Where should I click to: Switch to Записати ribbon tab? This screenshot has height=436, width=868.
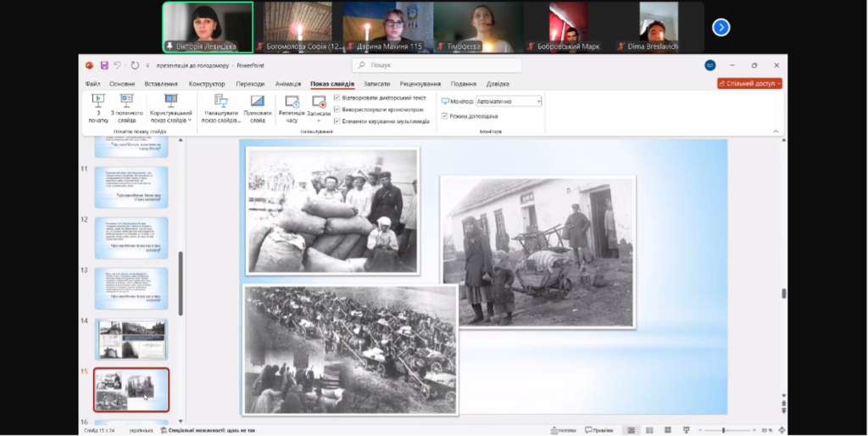coord(376,84)
